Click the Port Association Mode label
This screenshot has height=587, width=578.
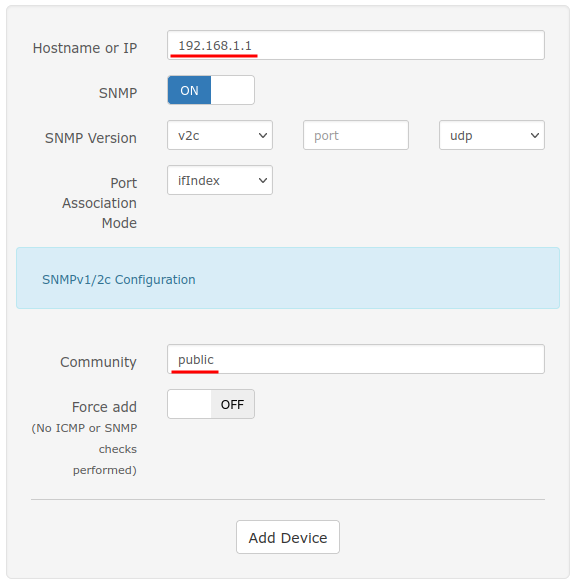click(x=100, y=203)
